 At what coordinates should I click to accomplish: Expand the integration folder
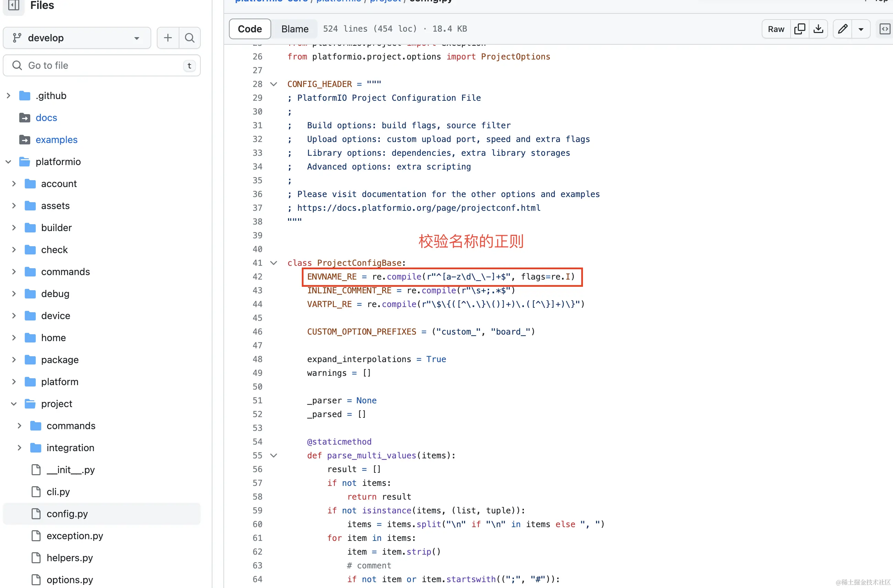coord(20,448)
